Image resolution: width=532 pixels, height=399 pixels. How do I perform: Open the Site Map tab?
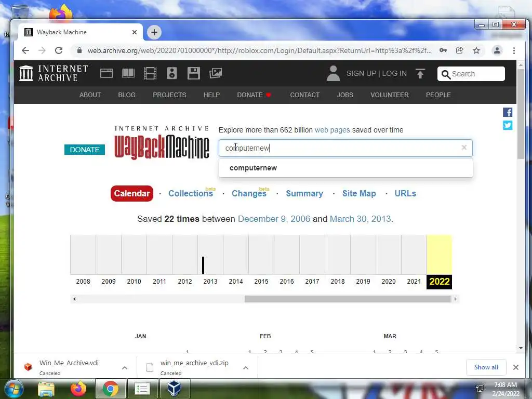(359, 193)
